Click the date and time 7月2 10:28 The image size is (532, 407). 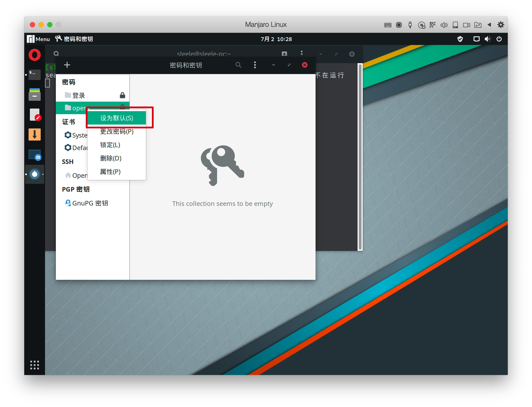coord(276,39)
